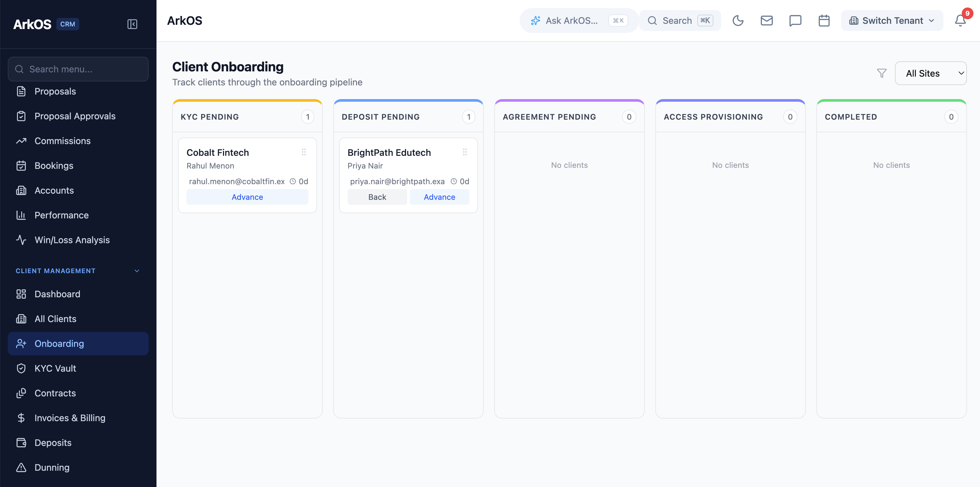This screenshot has width=980, height=487.
Task: Move BrightPath Edutech back a stage
Action: [x=377, y=197]
